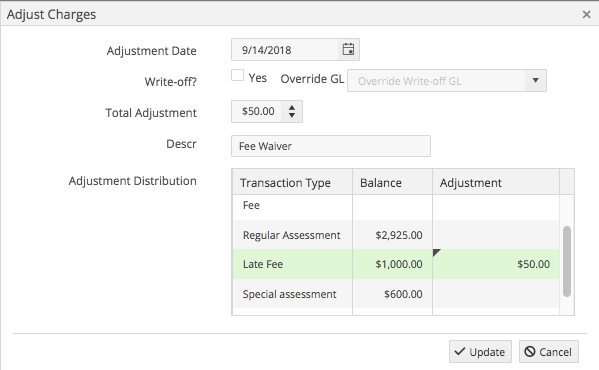The image size is (599, 370).
Task: Click the Descr field containing Fee Waiver
Action: pyautogui.click(x=331, y=146)
